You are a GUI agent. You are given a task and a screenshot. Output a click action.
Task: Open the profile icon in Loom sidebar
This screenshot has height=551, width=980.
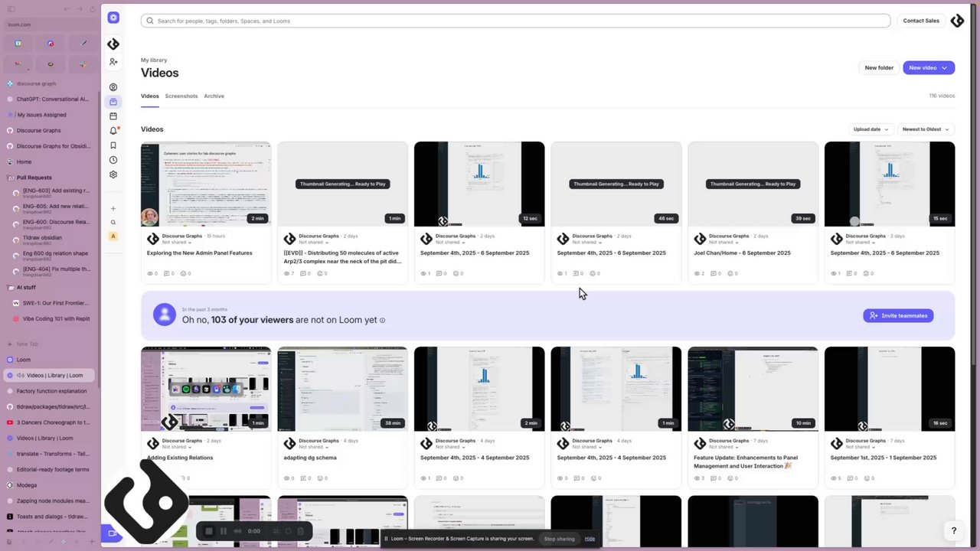coord(113,87)
